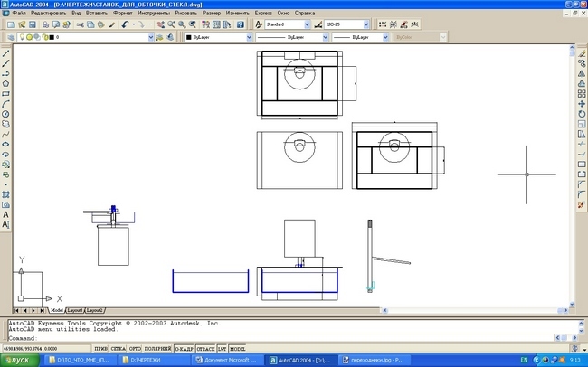Switch to the D:\ЧЕРТЕЖИ taskbar window
The image size is (588, 367).
tap(154, 361)
